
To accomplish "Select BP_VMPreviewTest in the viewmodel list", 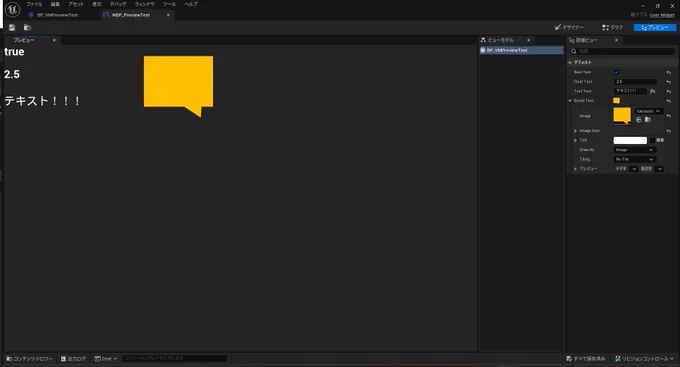I will click(x=521, y=51).
